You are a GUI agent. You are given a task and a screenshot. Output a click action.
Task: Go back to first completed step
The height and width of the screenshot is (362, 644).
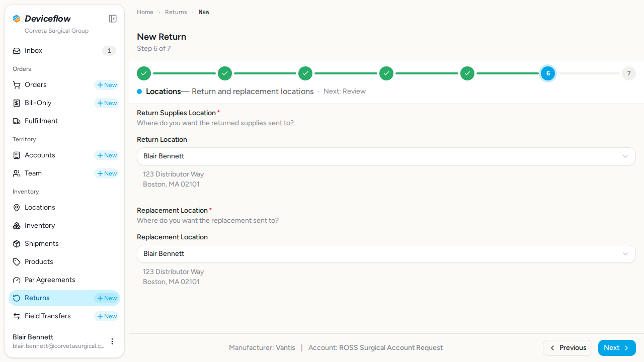[x=144, y=73]
